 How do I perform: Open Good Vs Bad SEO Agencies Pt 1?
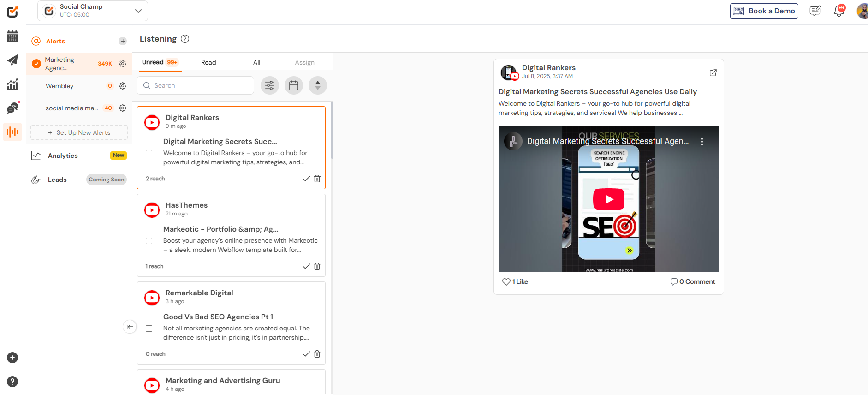point(218,317)
